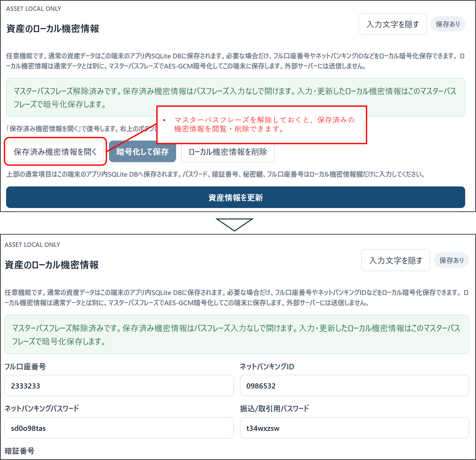Click 保存あり badge in the upper panel

(x=448, y=24)
